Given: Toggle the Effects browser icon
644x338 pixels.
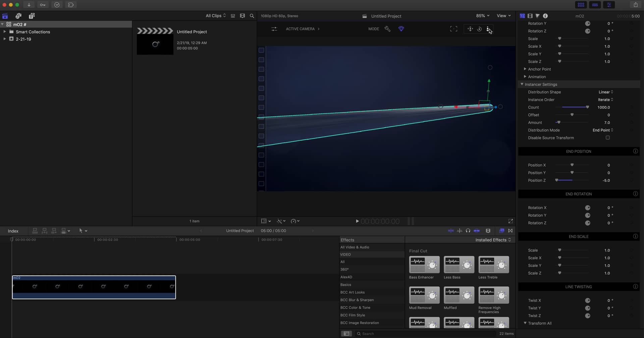Looking at the screenshot, I should [502, 231].
